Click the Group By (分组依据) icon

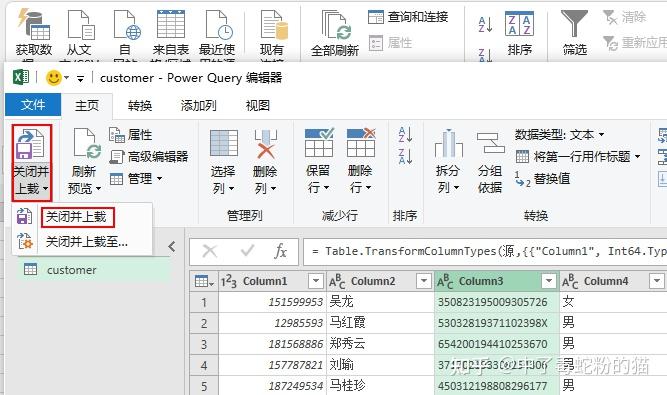pyautogui.click(x=490, y=143)
